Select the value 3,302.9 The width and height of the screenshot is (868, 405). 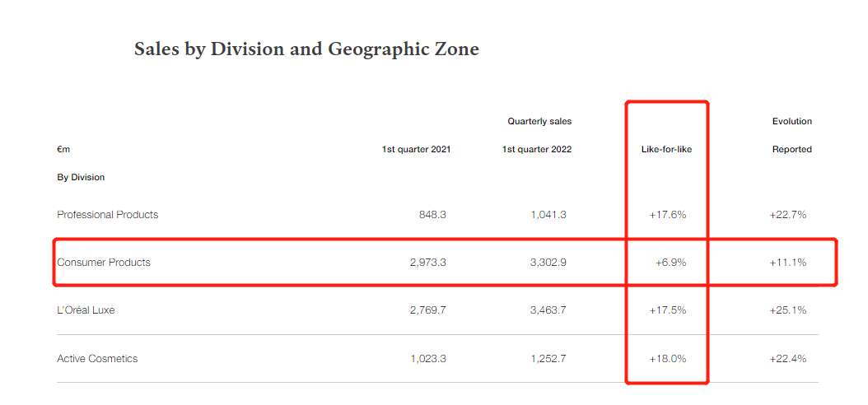548,263
